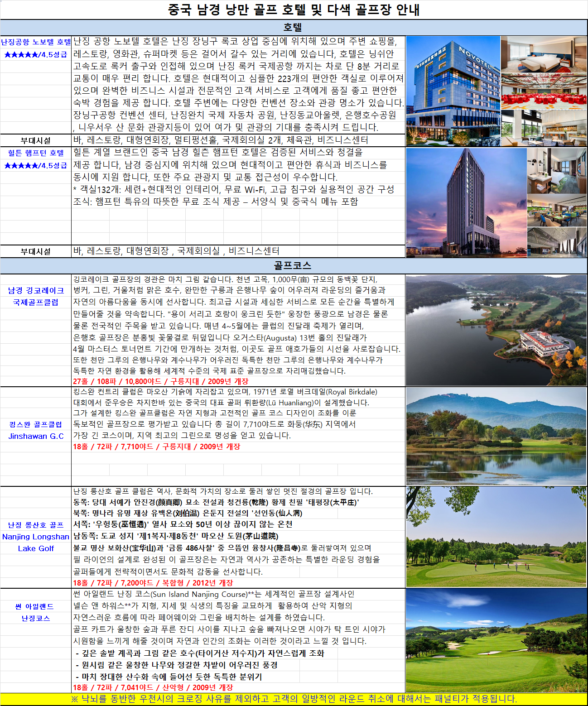Image resolution: width=588 pixels, height=706 pixels.
Task: Click the "킹스완 골프클럽" course name
Action: pos(36,424)
